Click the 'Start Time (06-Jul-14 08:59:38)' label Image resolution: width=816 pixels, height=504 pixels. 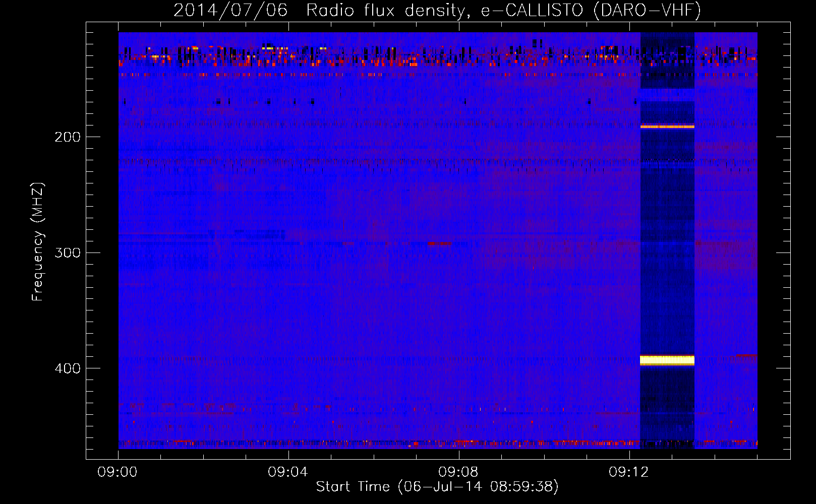pyautogui.click(x=437, y=487)
